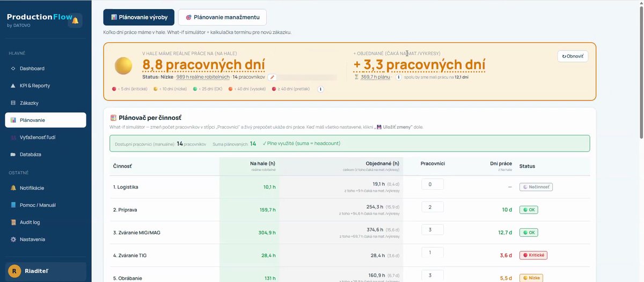Open Dashboard from the sidebar
The image size is (644, 282).
(x=46, y=69)
